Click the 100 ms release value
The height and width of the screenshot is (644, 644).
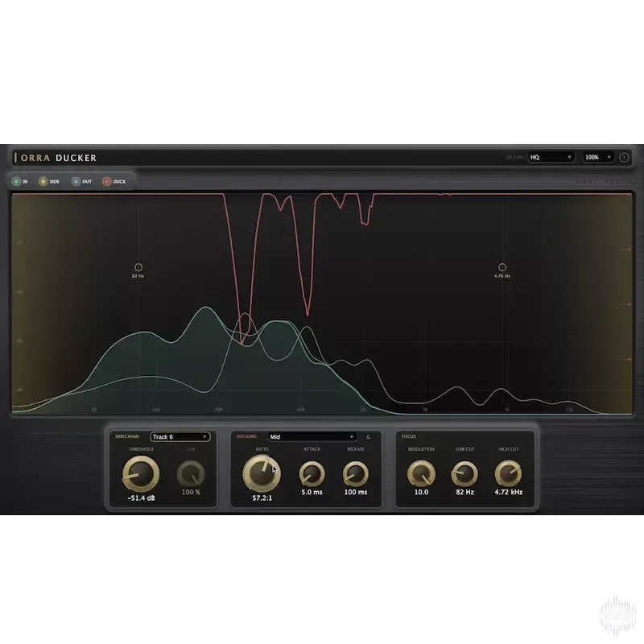(x=356, y=492)
